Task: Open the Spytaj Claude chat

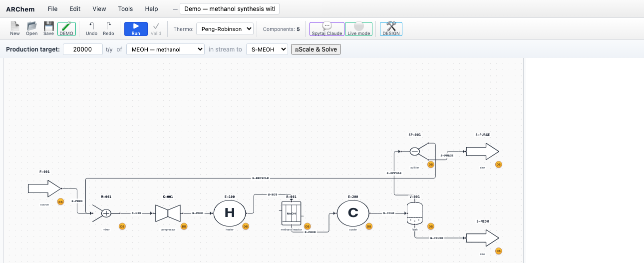Action: (x=327, y=29)
